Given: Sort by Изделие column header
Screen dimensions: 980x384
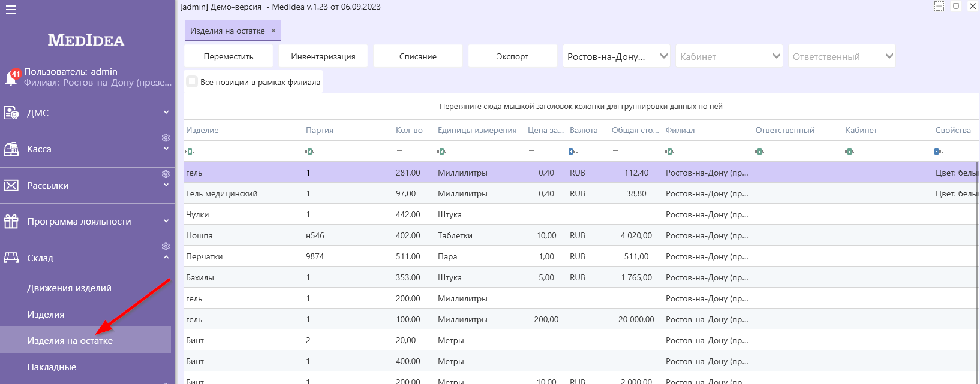Looking at the screenshot, I should (x=202, y=130).
